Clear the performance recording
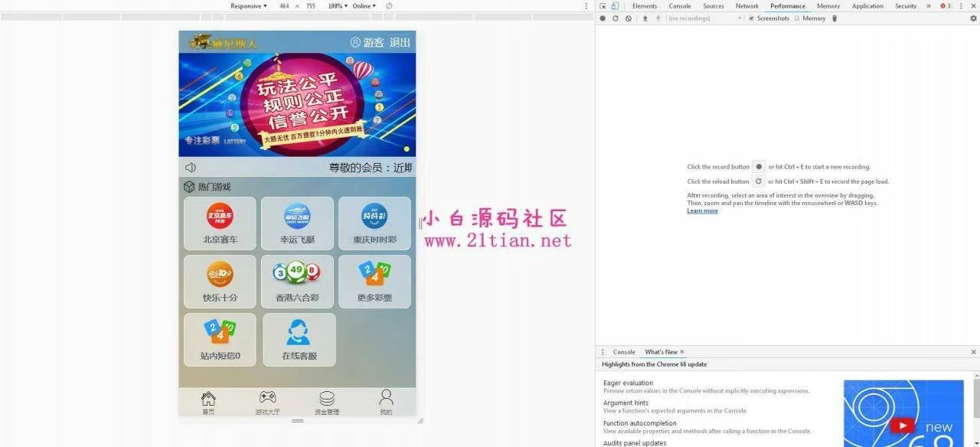The width and height of the screenshot is (980, 447). (628, 18)
